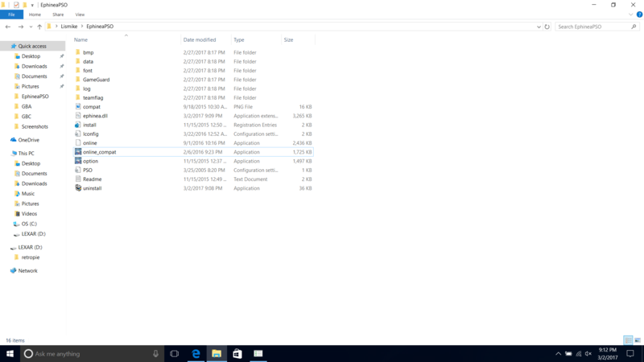Open the recent locations dropdown arrow
Image resolution: width=644 pixels, height=362 pixels.
click(31, 27)
